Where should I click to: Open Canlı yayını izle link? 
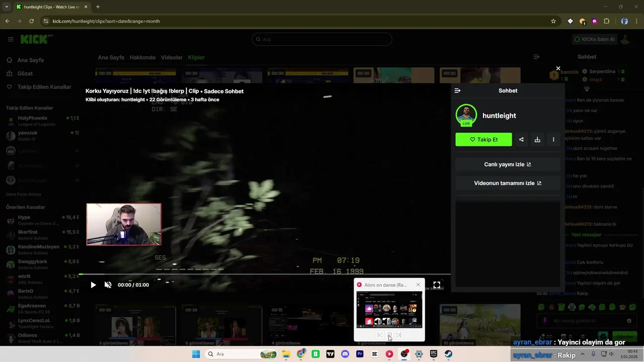[508, 164]
